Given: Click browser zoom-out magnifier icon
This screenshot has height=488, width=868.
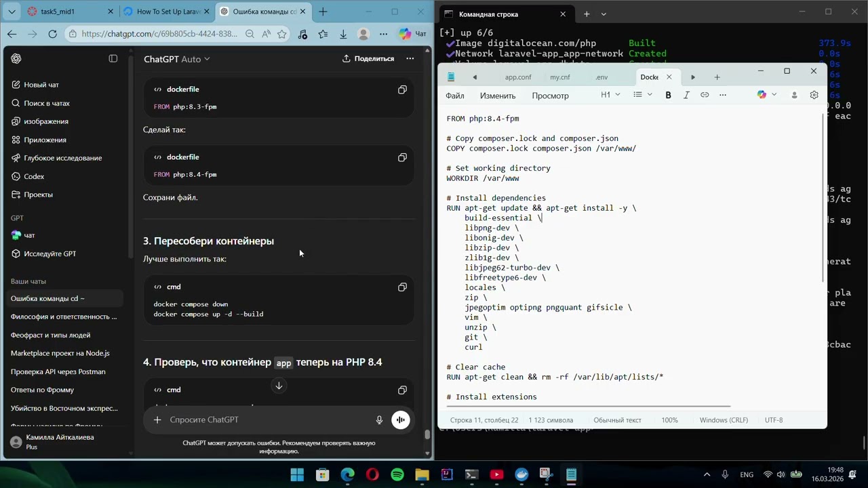Looking at the screenshot, I should coord(250,34).
